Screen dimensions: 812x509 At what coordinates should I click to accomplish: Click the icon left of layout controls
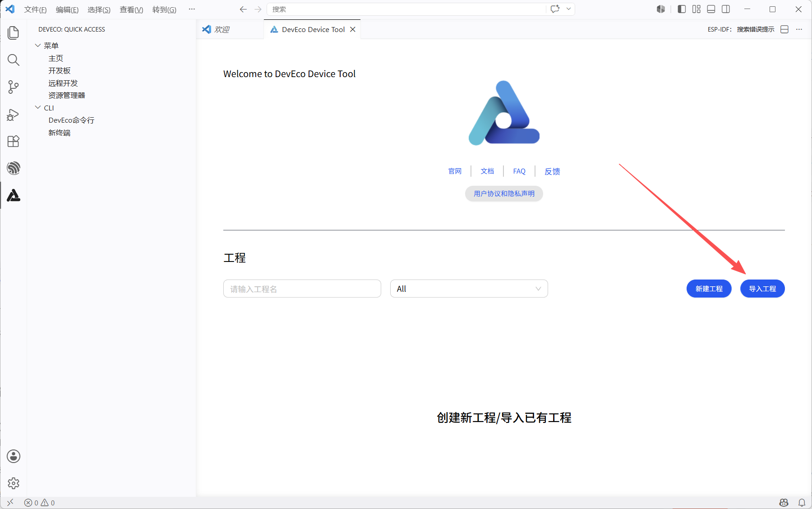point(661,9)
